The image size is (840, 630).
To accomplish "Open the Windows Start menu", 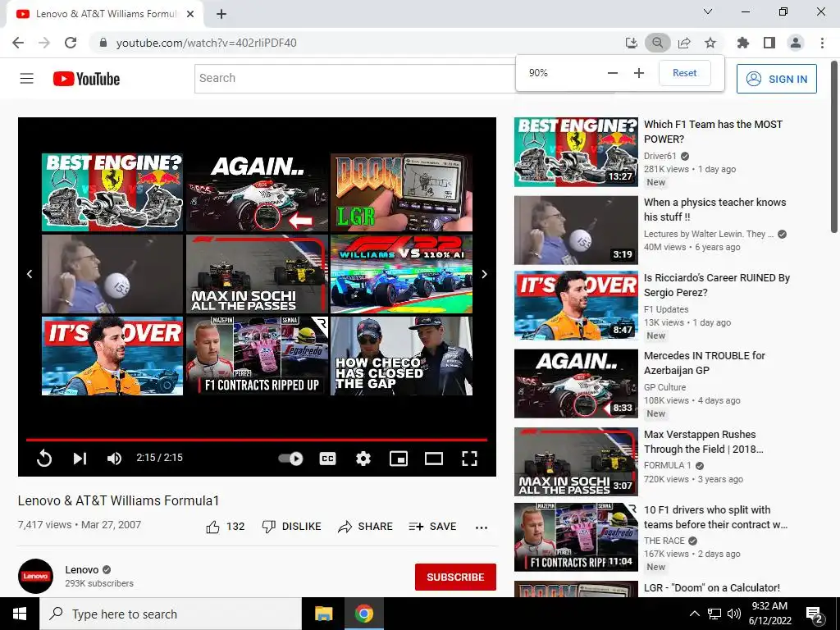I will [20, 614].
